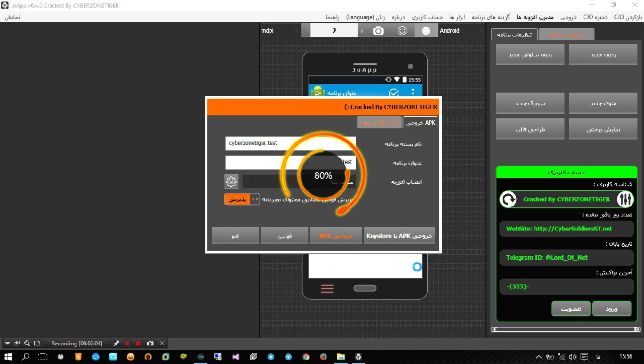Viewport: 644px width, 364px height.
Task: Click the outlined smiley face toolbar icon
Action: (x=402, y=31)
